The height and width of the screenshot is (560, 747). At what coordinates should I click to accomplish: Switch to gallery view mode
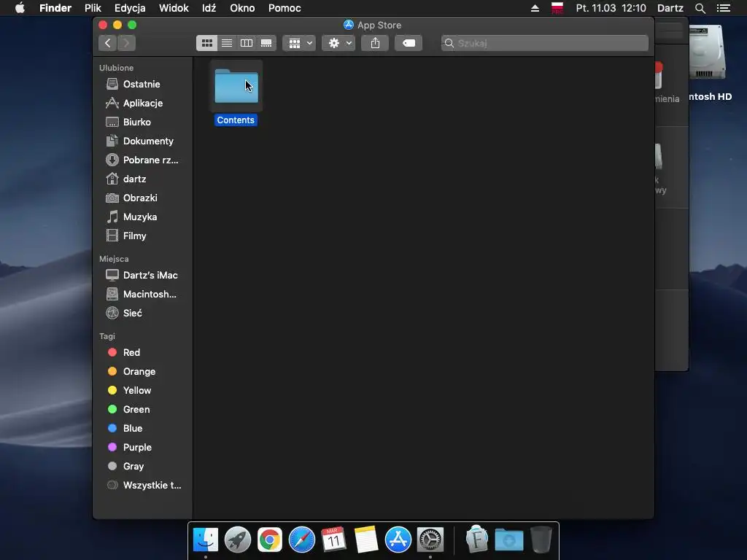(x=266, y=43)
